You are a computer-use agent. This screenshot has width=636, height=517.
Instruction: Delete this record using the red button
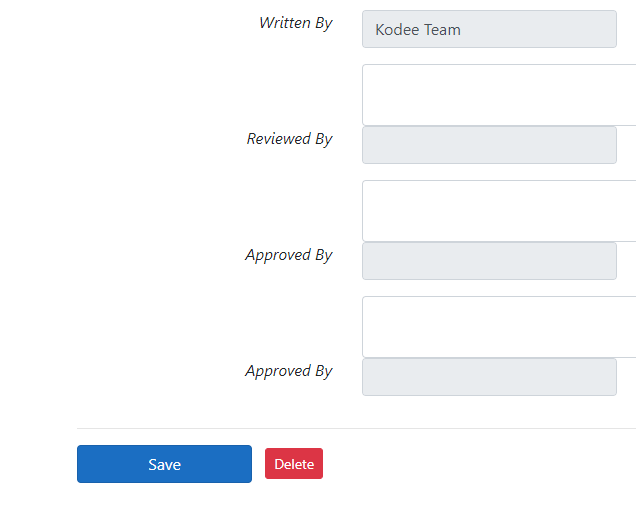[x=294, y=464]
